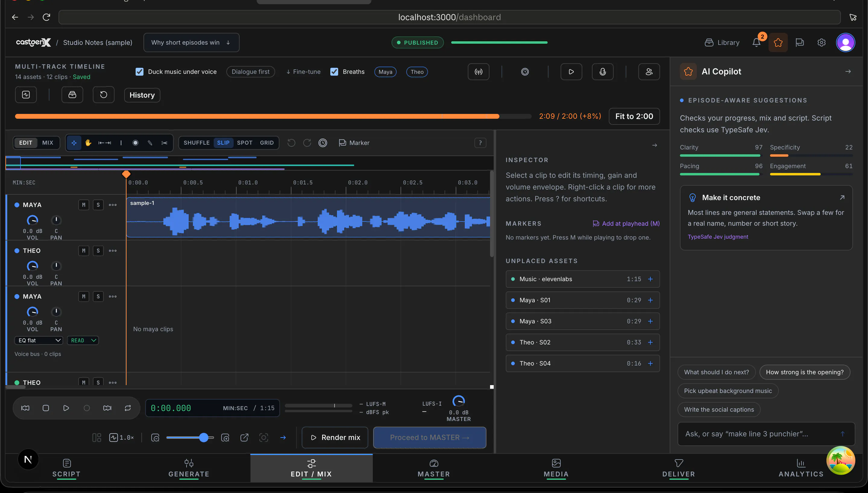The image size is (868, 493).
Task: Click the settings gear icon
Action: pos(821,42)
